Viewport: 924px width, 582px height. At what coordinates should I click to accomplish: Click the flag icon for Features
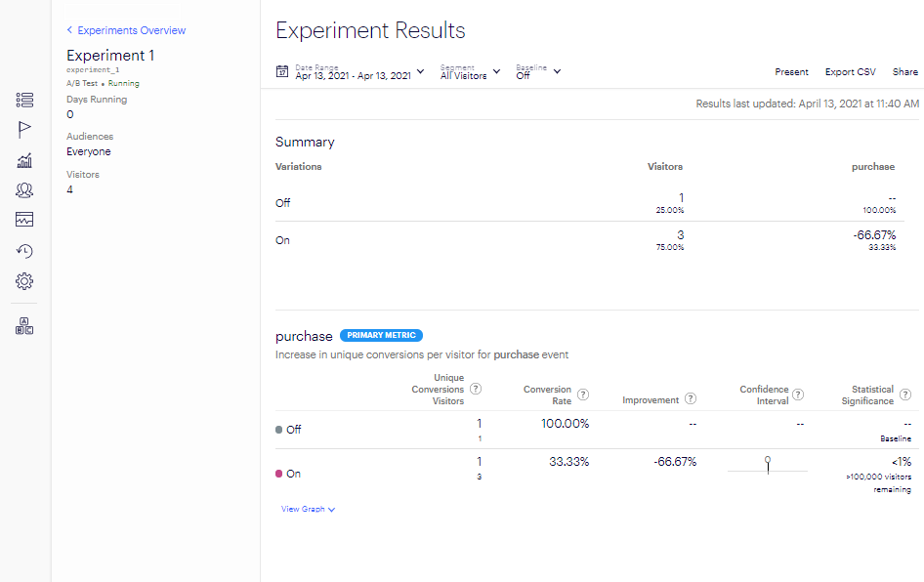pyautogui.click(x=24, y=130)
